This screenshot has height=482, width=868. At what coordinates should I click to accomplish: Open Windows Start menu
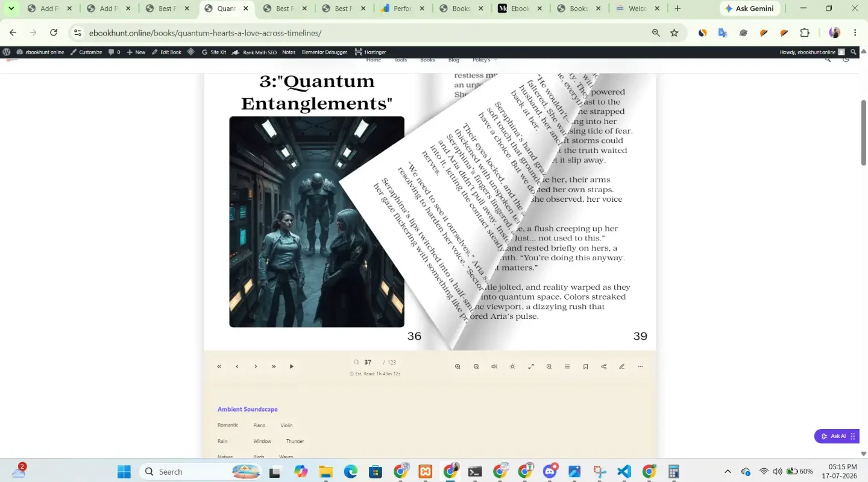coord(124,471)
